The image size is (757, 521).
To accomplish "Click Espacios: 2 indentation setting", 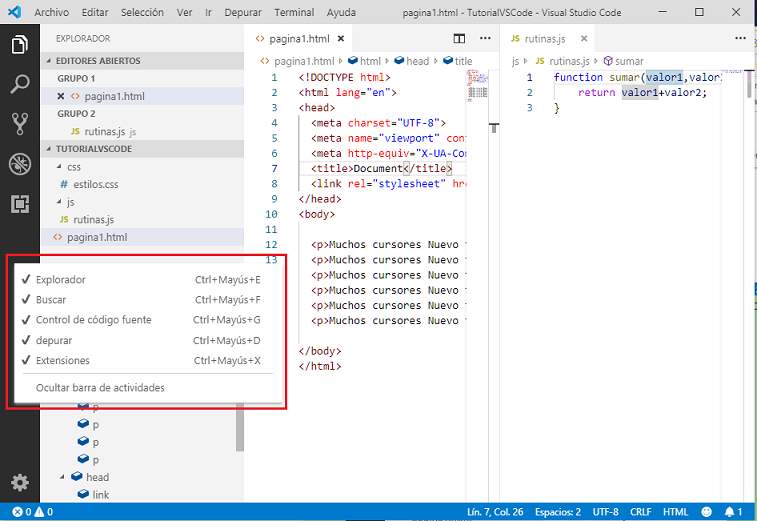I will [x=558, y=512].
